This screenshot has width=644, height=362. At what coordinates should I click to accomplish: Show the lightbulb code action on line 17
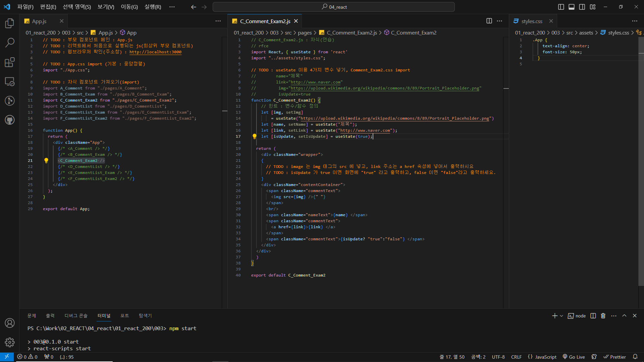click(x=255, y=136)
